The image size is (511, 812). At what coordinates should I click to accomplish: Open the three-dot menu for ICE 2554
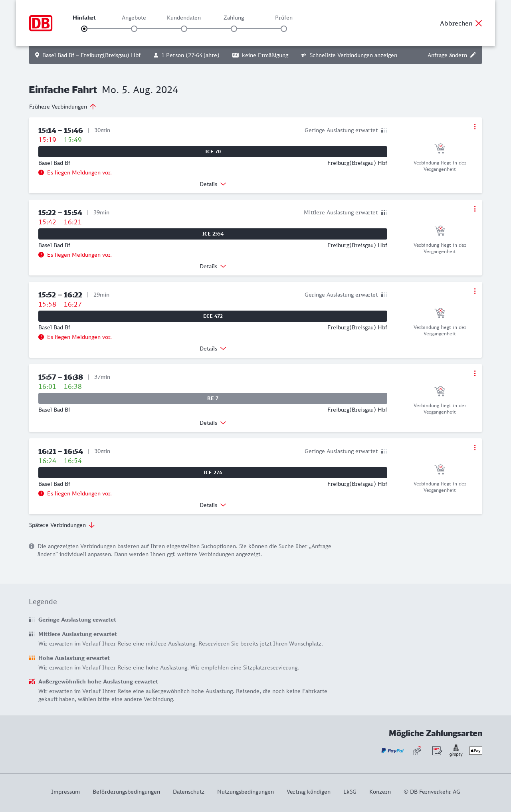[475, 209]
